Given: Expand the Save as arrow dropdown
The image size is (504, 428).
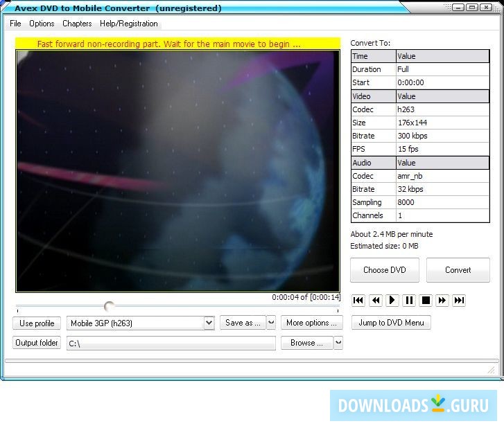Looking at the screenshot, I should tap(271, 323).
